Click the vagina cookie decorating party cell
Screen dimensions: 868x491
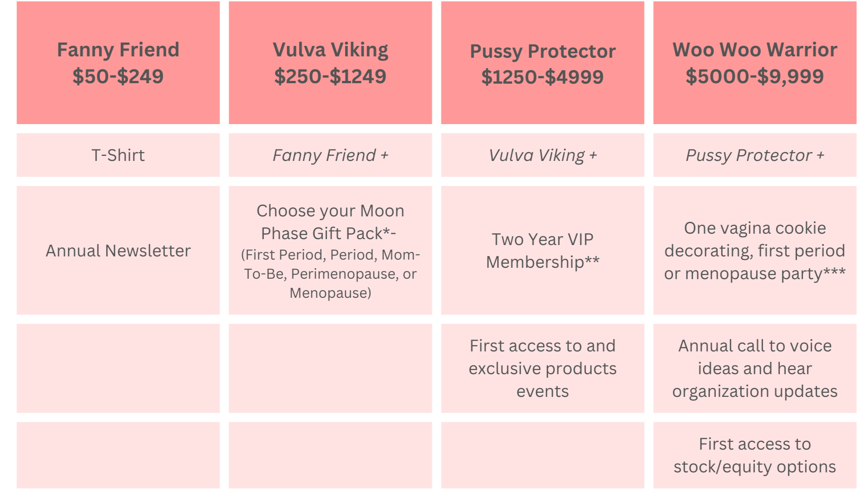(x=754, y=250)
